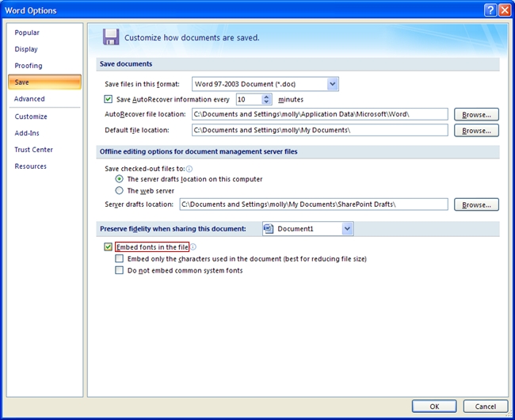Check Embed only the characters used option
The height and width of the screenshot is (420, 515).
tap(120, 259)
